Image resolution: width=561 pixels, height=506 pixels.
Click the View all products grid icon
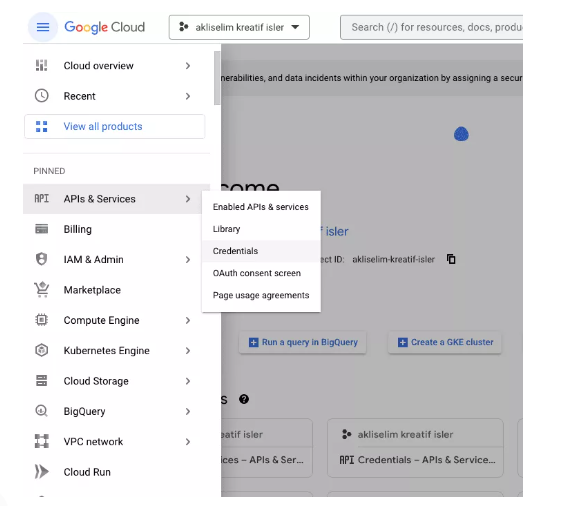coord(42,126)
